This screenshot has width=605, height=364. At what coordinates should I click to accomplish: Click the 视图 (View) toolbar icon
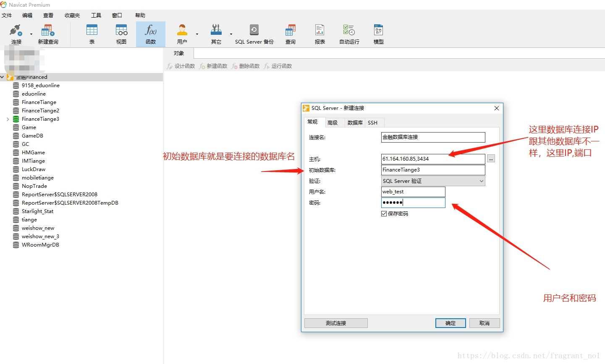[121, 34]
